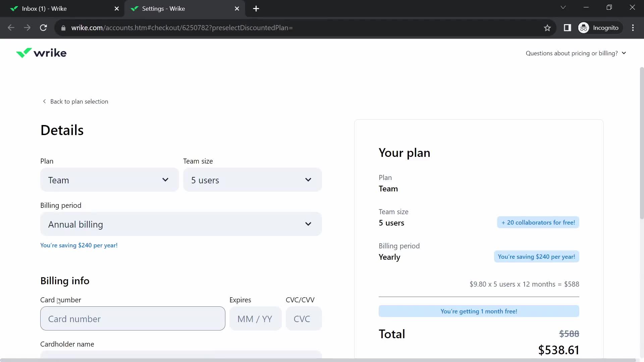Click the crossed-out $588 price
The width and height of the screenshot is (644, 362).
[x=569, y=334]
